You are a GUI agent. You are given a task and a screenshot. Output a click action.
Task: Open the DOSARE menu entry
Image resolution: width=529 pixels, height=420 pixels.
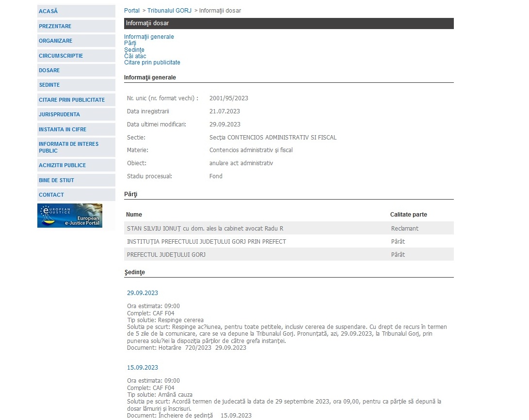point(49,70)
